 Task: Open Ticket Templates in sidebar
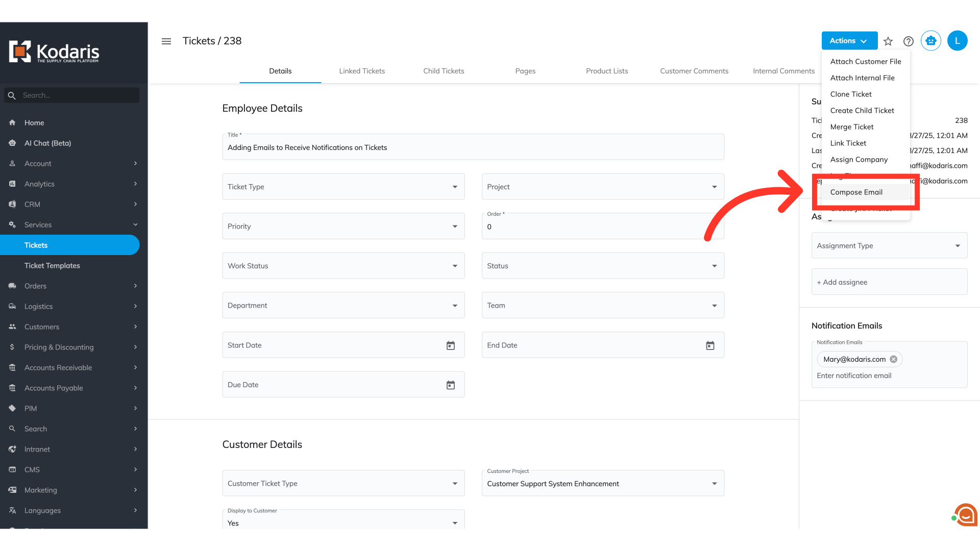[x=52, y=266]
